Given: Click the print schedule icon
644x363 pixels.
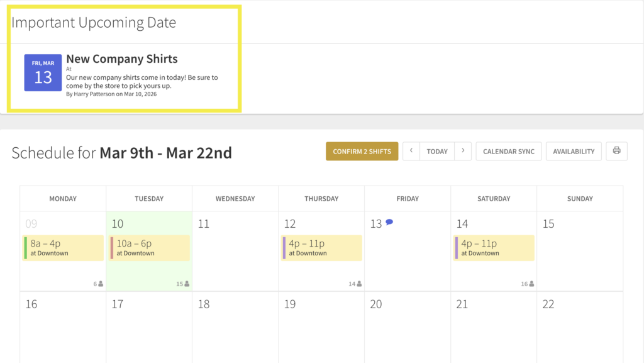Looking at the screenshot, I should (616, 151).
